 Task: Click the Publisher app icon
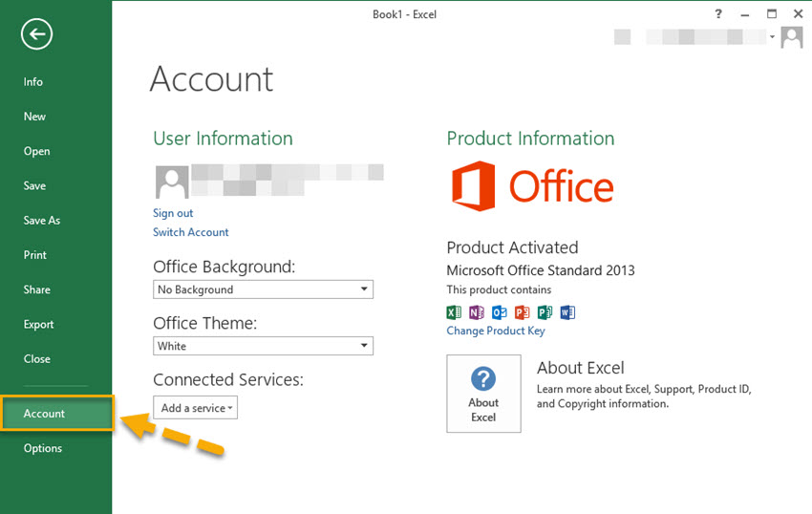[545, 312]
